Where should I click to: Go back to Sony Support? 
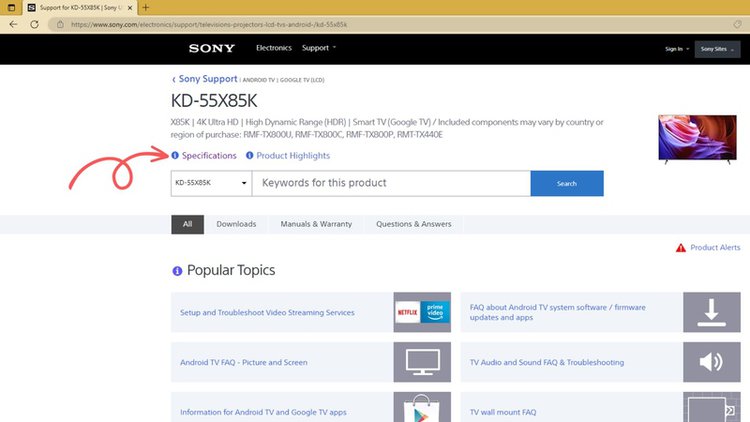208,79
